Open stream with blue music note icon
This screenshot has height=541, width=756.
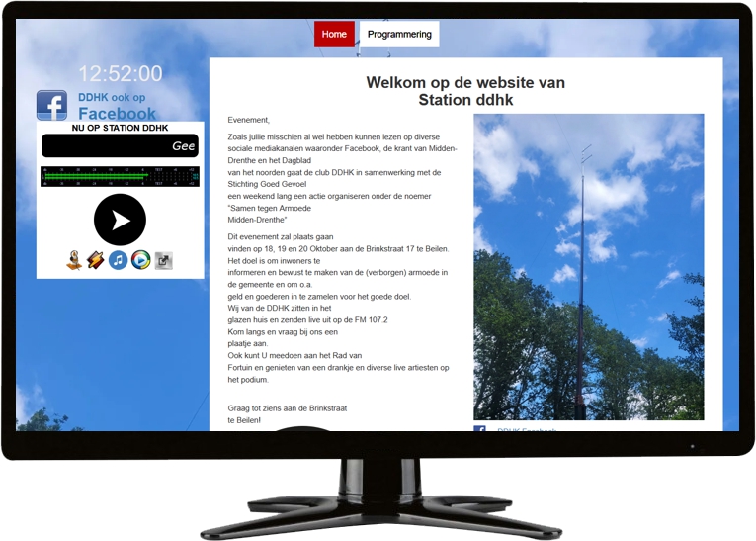[x=119, y=260]
